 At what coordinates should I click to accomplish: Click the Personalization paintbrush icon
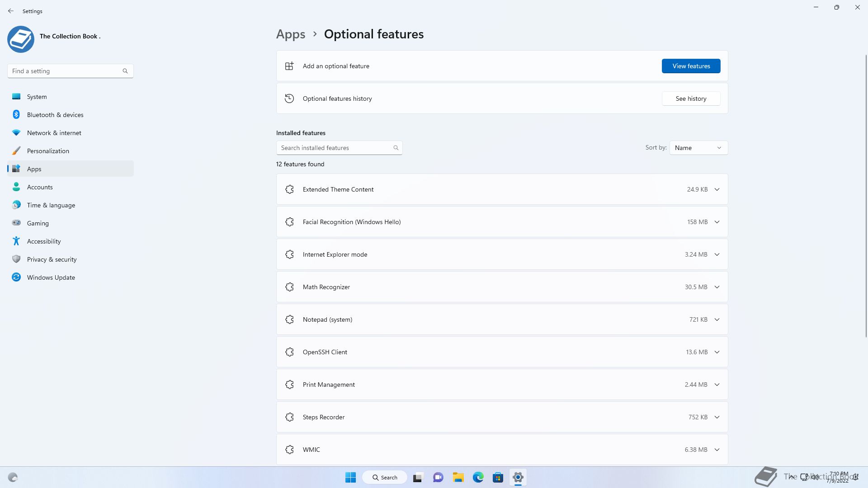[16, 150]
